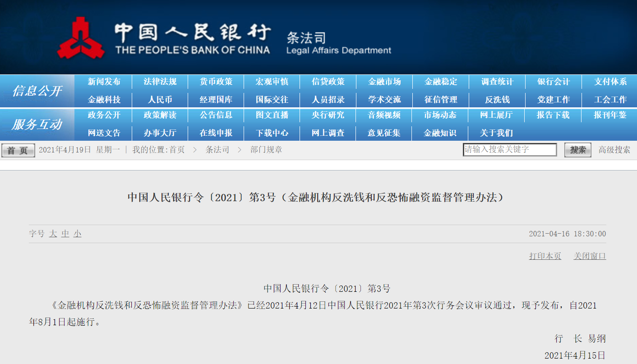Open the 市场动态 menu item
Screen dimensions: 637x364
(x=440, y=115)
